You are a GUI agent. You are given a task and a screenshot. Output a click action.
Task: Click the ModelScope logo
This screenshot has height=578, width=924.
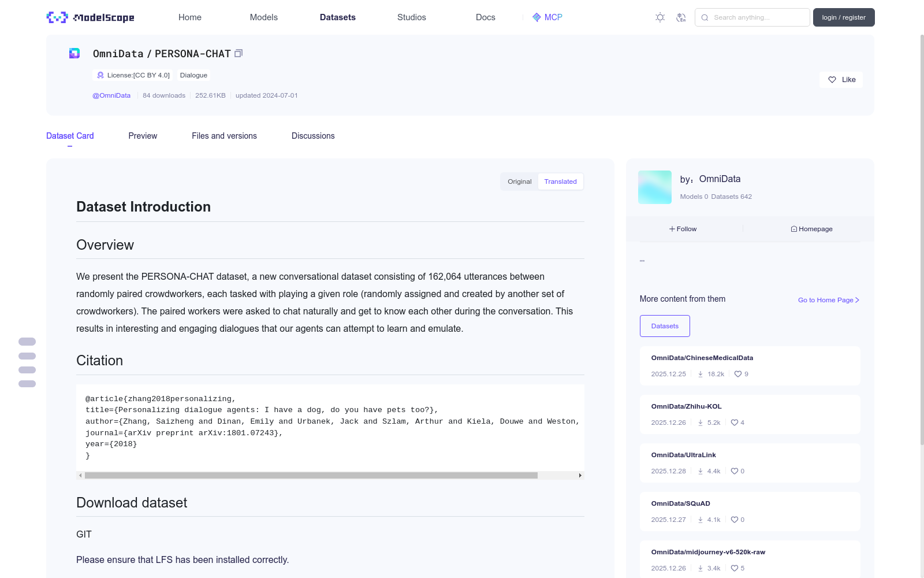coord(90,17)
